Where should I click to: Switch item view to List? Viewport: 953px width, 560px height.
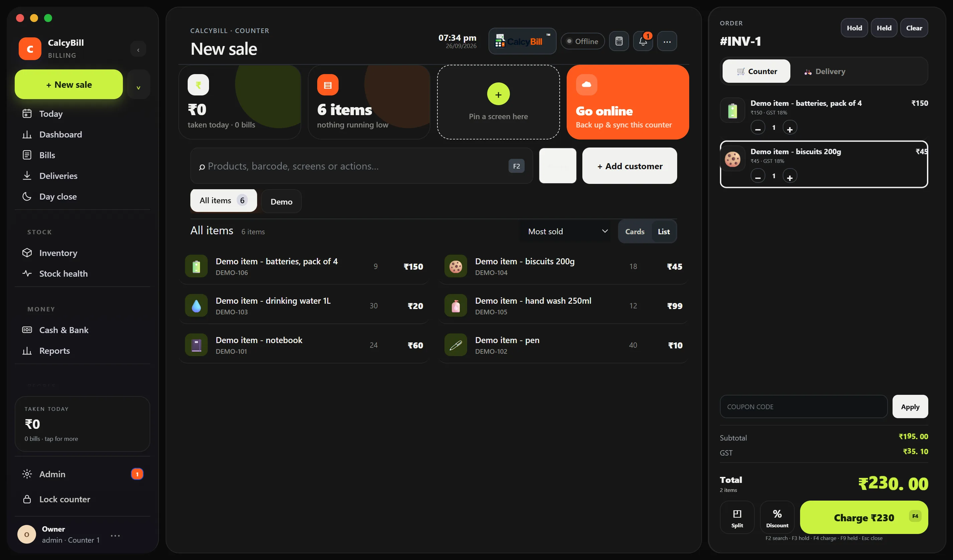tap(663, 232)
